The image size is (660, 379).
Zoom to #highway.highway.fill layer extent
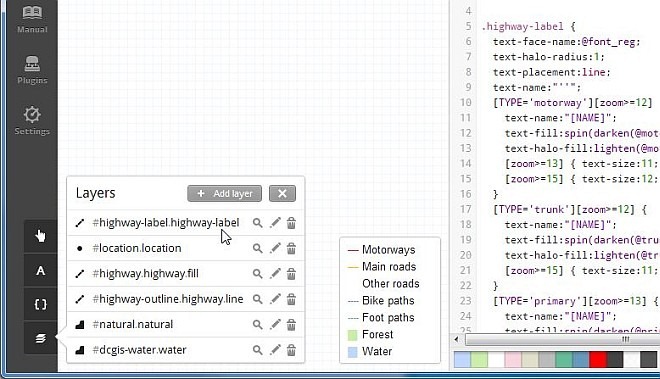257,274
